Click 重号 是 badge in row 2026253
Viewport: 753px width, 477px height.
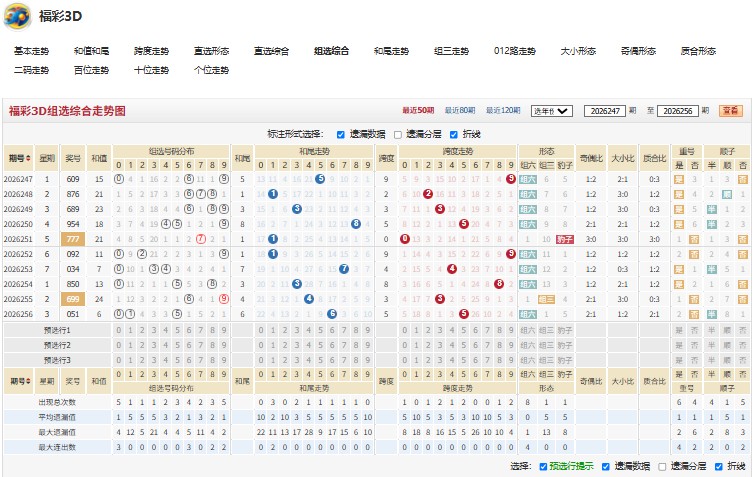point(679,269)
